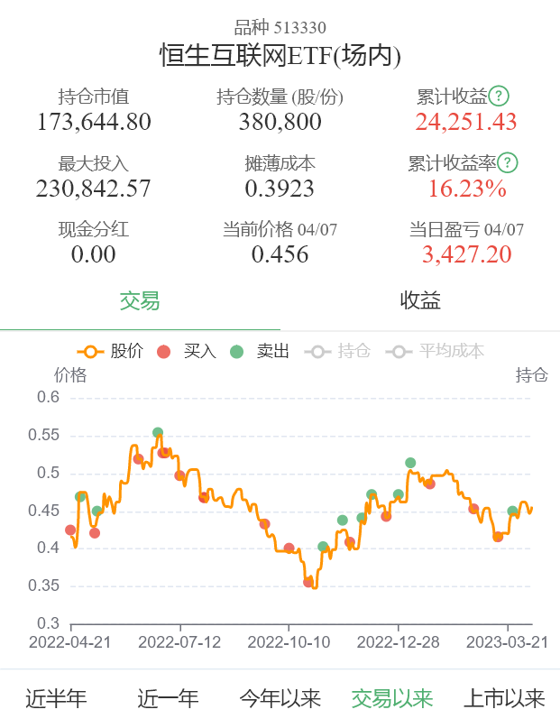Click the help icon next to 累计收益

pos(499,97)
